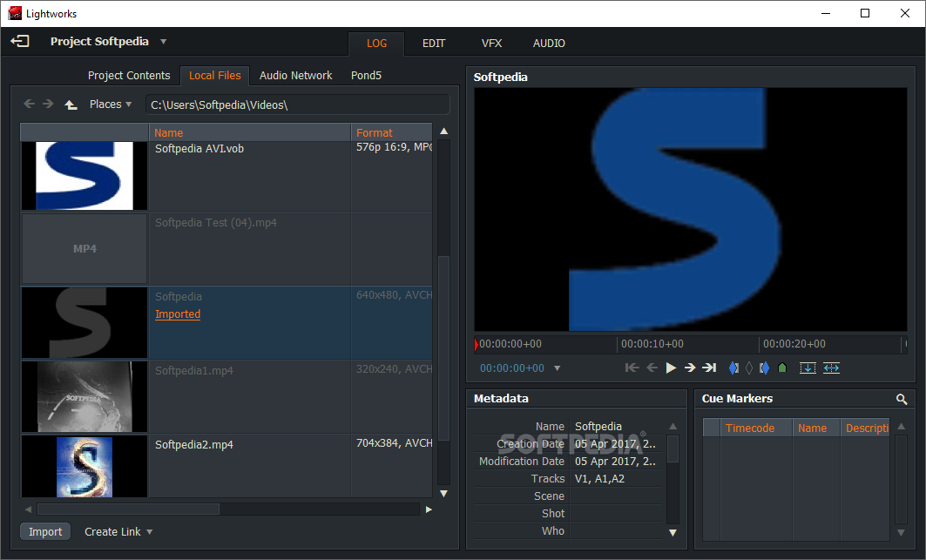Open the Project Contents tab
The height and width of the screenshot is (560, 926).
129,76
